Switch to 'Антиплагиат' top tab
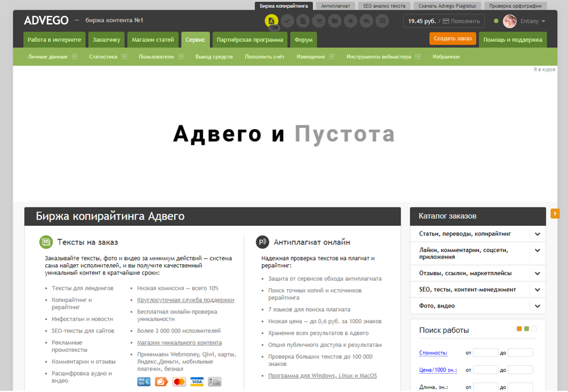Image resolution: width=568 pixels, height=392 pixels. pos(335,6)
